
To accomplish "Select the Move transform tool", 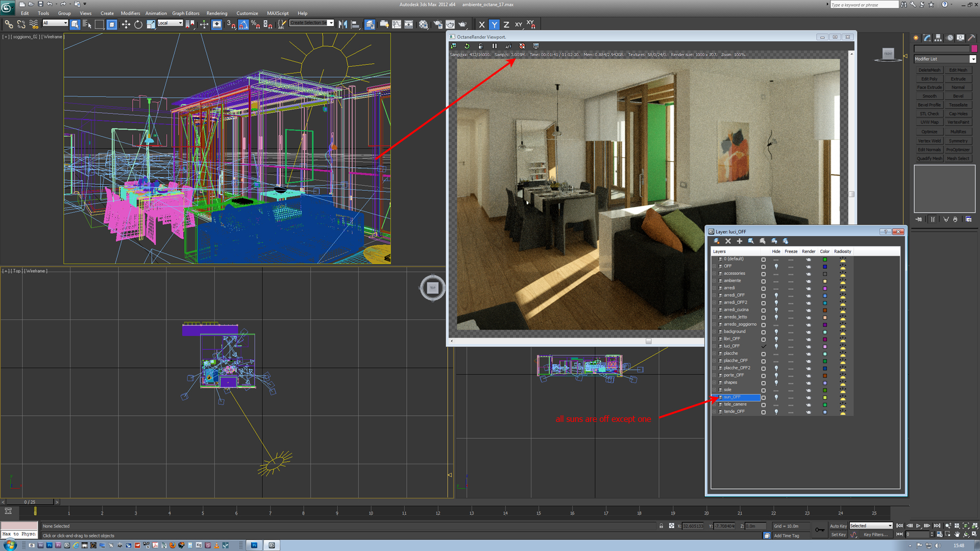I will tap(126, 24).
